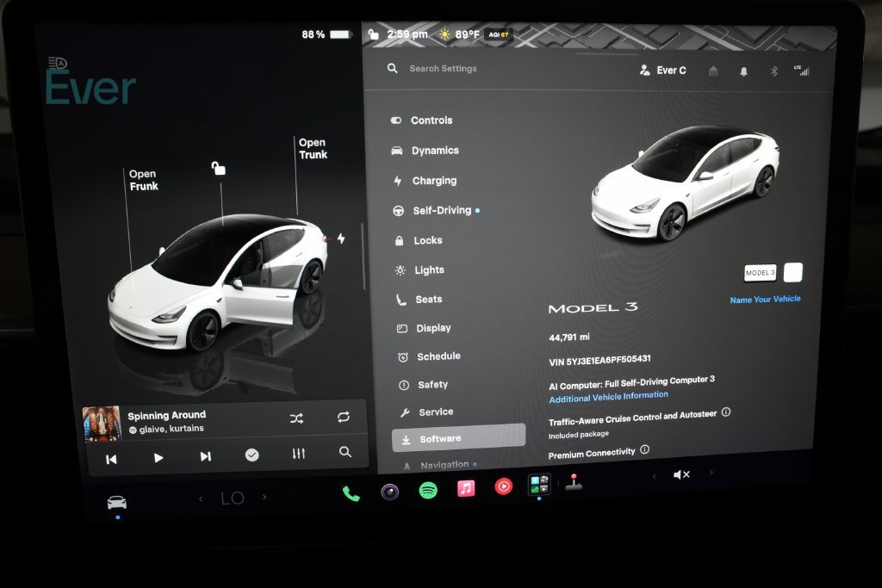Open the Ever C driver profile
Image resolution: width=882 pixels, height=588 pixels.
point(662,71)
